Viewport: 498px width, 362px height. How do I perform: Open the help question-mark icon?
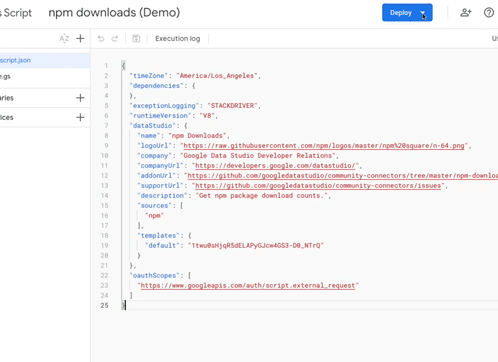pos(489,13)
